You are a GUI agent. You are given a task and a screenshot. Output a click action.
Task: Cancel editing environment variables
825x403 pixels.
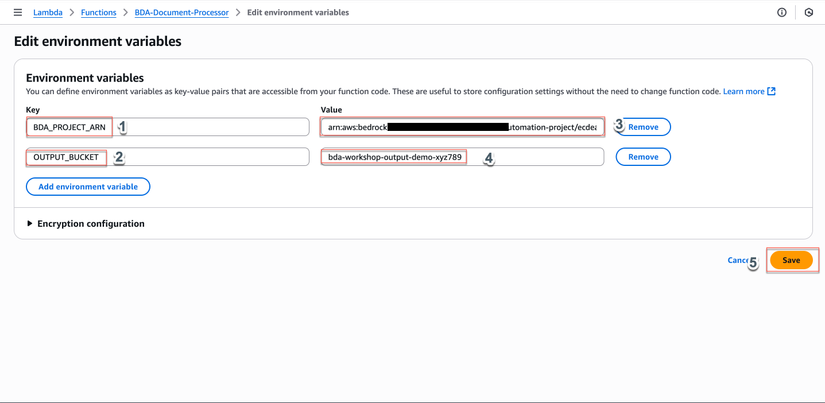[x=737, y=260]
